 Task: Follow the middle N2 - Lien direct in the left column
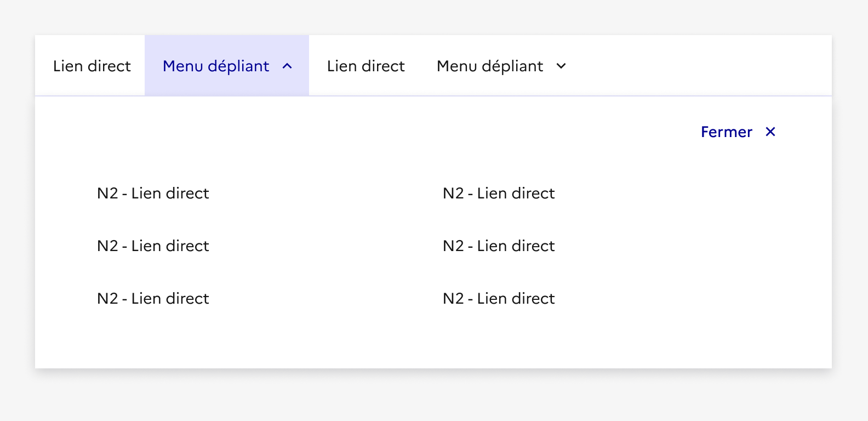(x=153, y=246)
